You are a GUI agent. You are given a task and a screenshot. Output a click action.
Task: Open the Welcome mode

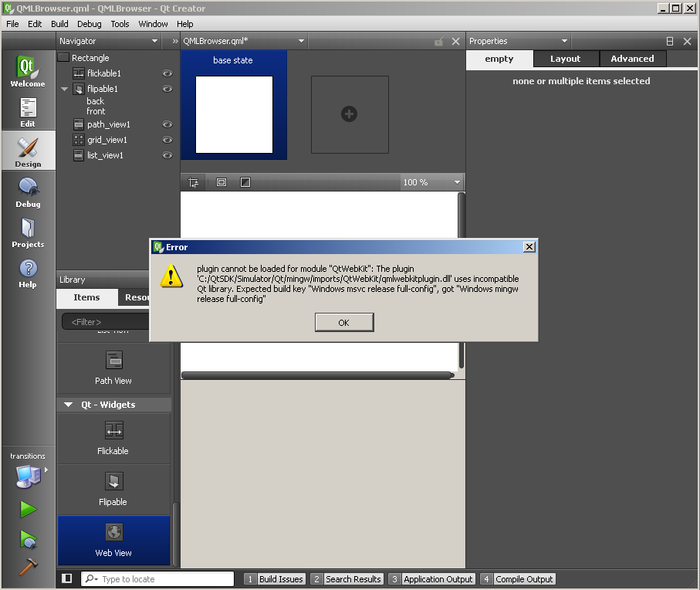click(28, 71)
